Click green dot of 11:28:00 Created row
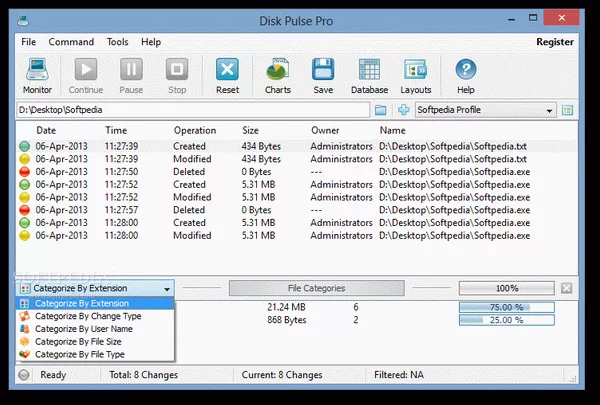Image resolution: width=600 pixels, height=405 pixels. click(x=24, y=223)
